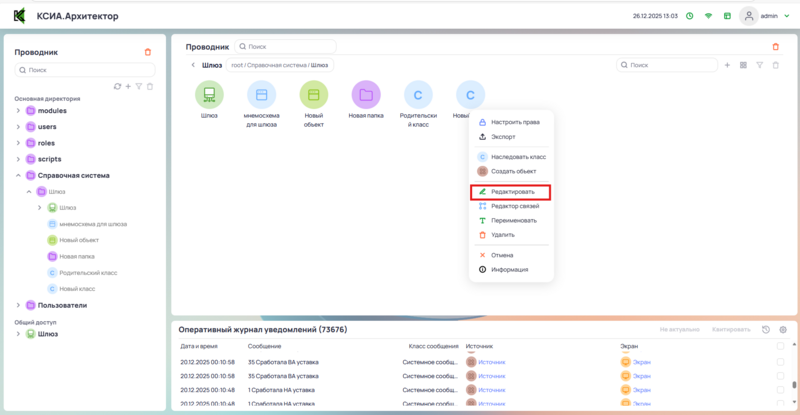The height and width of the screenshot is (415, 800).
Task: Click the Шлюз gateway icon in the main panel
Action: click(209, 96)
